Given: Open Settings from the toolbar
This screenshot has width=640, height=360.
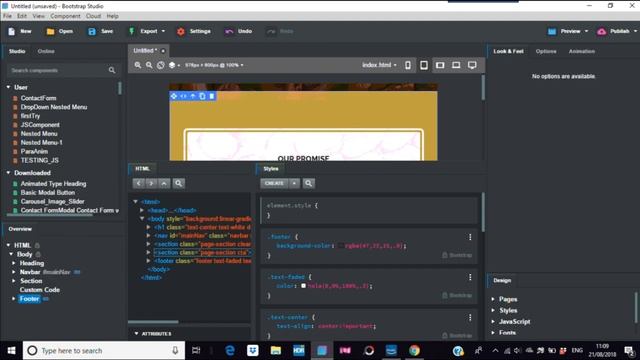Looking at the screenshot, I should pos(194,31).
